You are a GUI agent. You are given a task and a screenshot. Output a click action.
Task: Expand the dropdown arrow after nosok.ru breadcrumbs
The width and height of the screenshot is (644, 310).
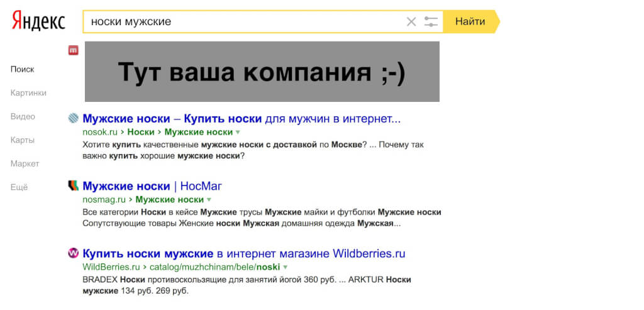click(237, 133)
